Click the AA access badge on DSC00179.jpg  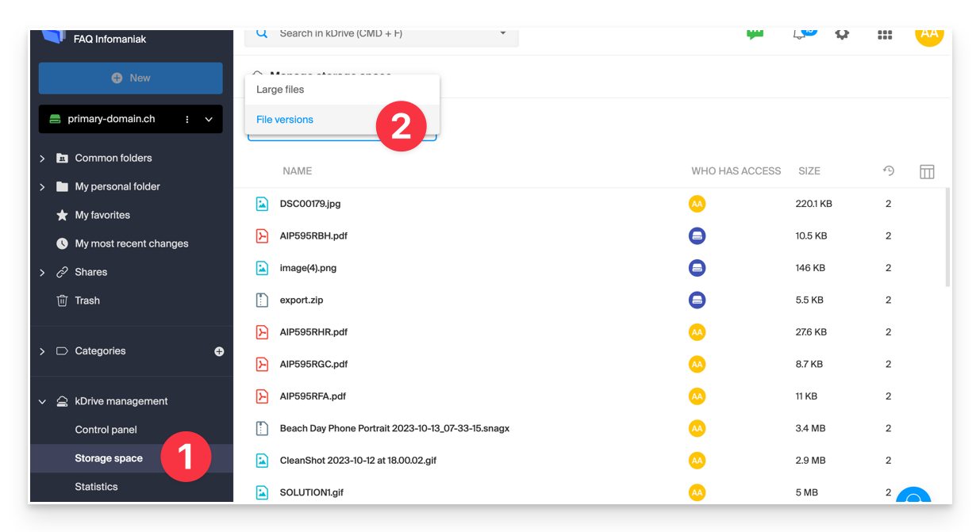pyautogui.click(x=697, y=204)
